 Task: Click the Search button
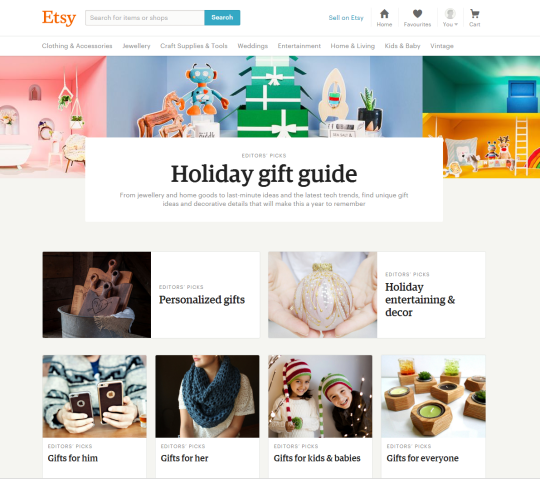pyautogui.click(x=222, y=18)
